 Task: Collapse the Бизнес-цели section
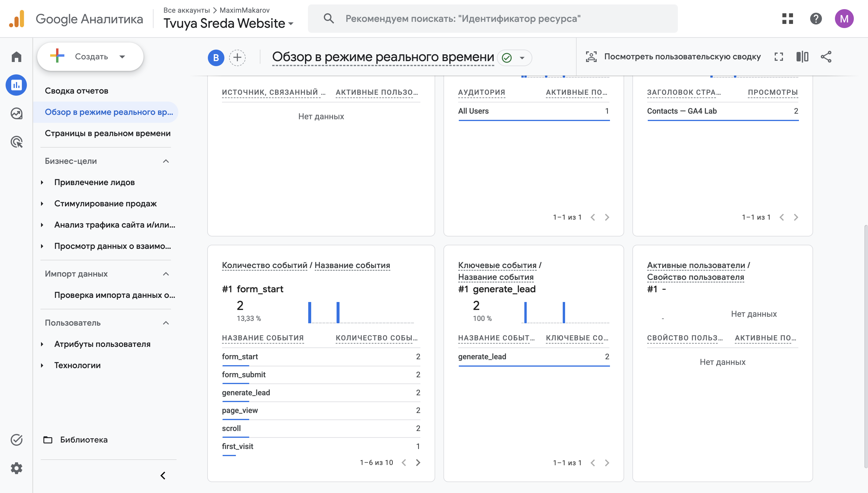tap(166, 161)
